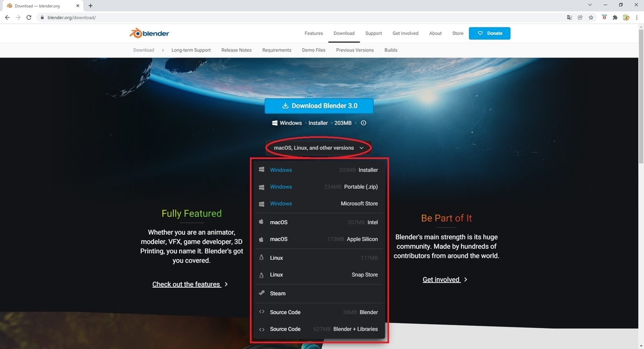Click the Get involved link
The image size is (644, 349).
pos(445,279)
